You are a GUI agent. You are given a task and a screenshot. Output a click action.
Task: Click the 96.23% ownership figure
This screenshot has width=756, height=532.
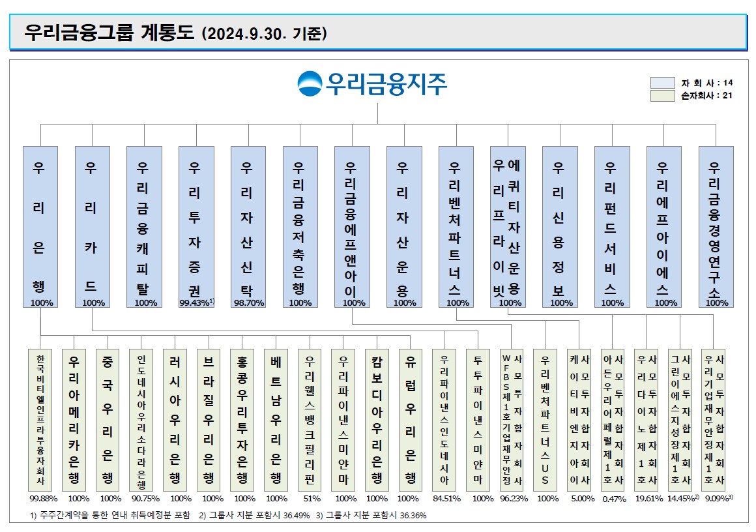pos(514,499)
